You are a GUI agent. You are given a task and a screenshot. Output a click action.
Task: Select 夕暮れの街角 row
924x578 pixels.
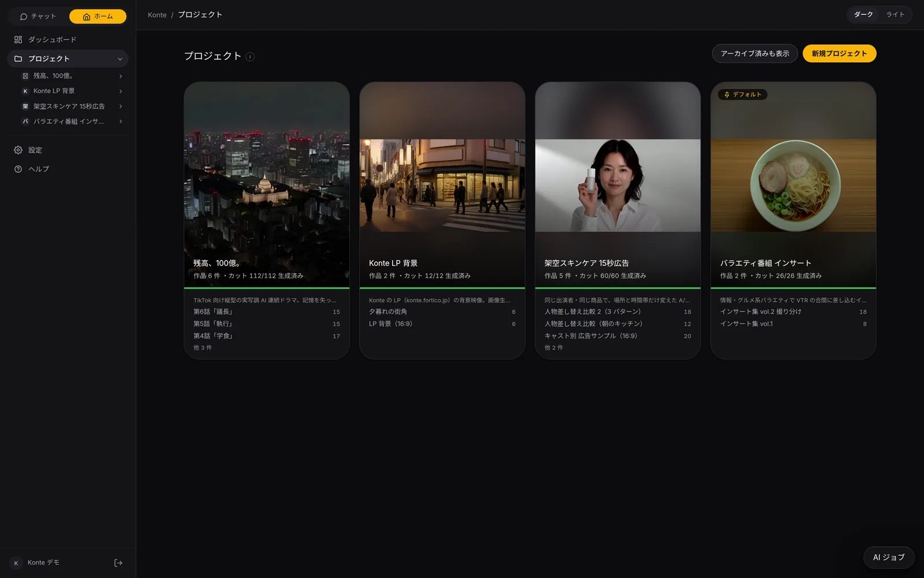[x=442, y=312]
